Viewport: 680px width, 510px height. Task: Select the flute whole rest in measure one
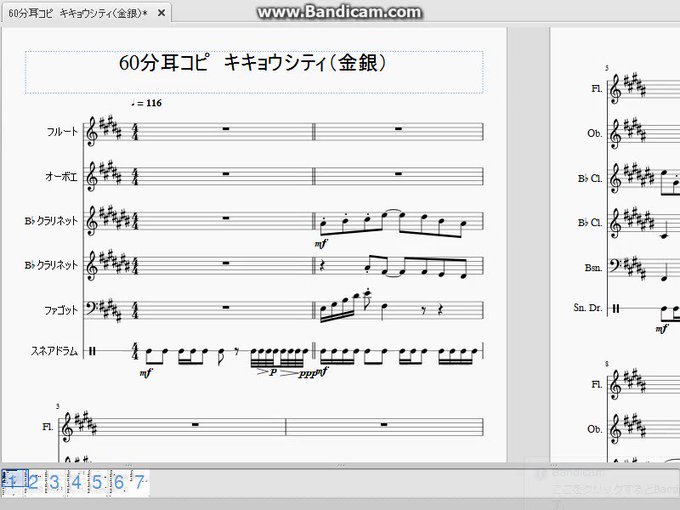pos(226,128)
